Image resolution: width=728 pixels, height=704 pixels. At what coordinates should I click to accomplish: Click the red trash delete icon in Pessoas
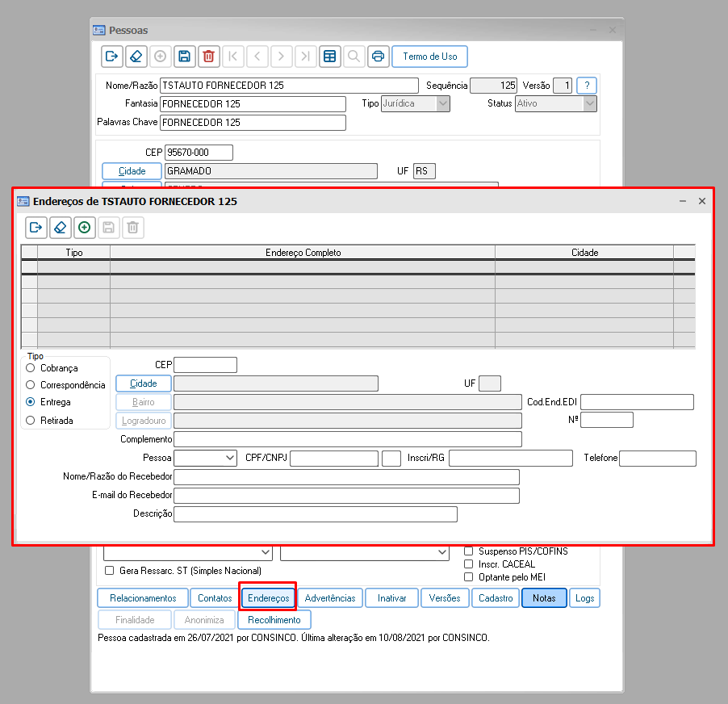click(x=208, y=57)
